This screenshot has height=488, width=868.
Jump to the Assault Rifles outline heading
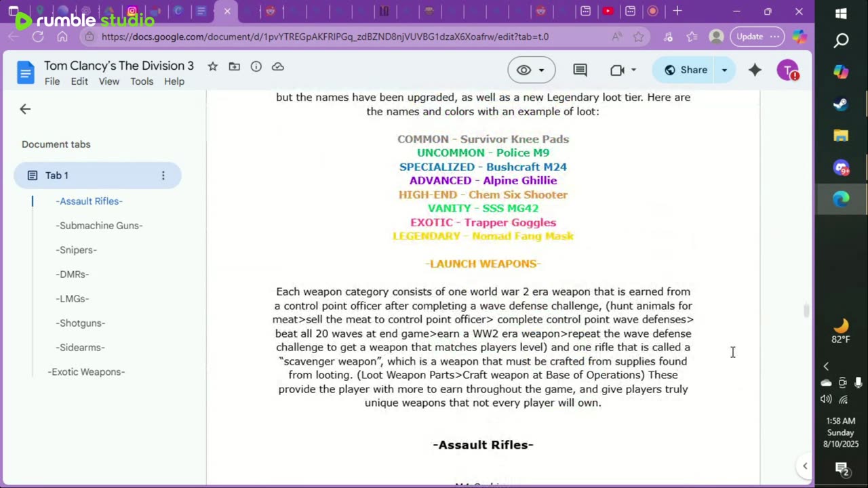90,201
